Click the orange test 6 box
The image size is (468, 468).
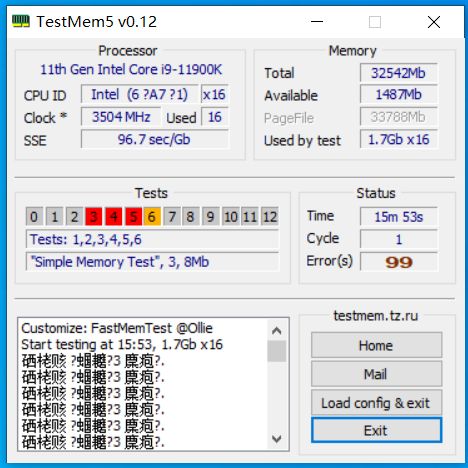(x=152, y=217)
